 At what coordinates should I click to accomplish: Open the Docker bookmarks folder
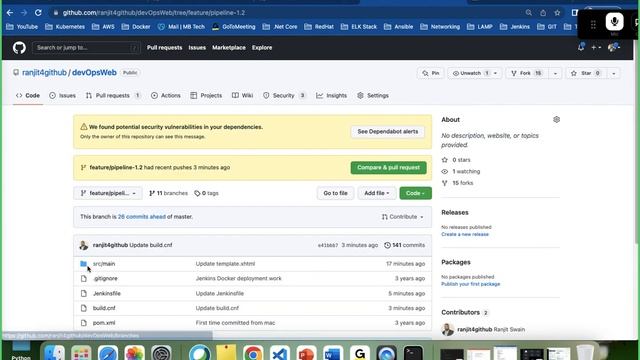click(136, 27)
